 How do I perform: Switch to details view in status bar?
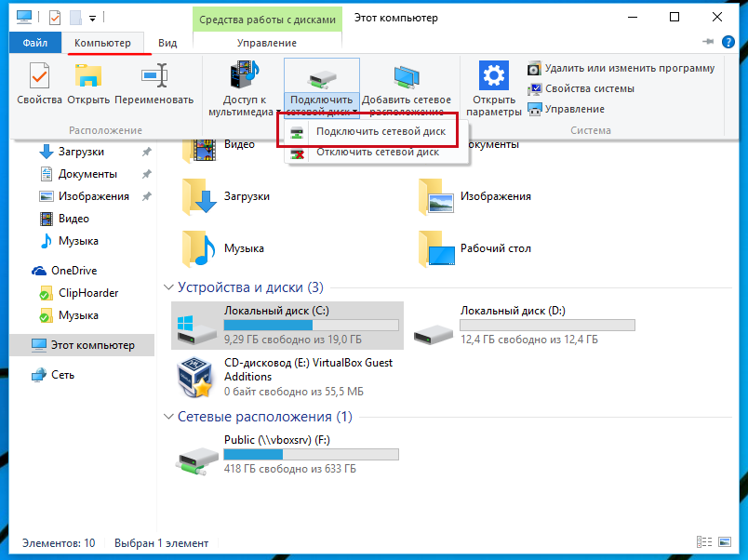coord(705,542)
